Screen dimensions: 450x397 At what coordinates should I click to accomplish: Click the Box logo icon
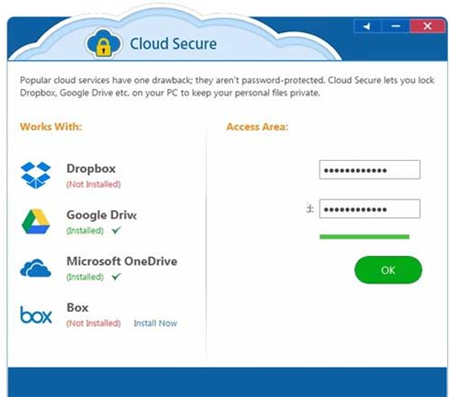point(36,315)
